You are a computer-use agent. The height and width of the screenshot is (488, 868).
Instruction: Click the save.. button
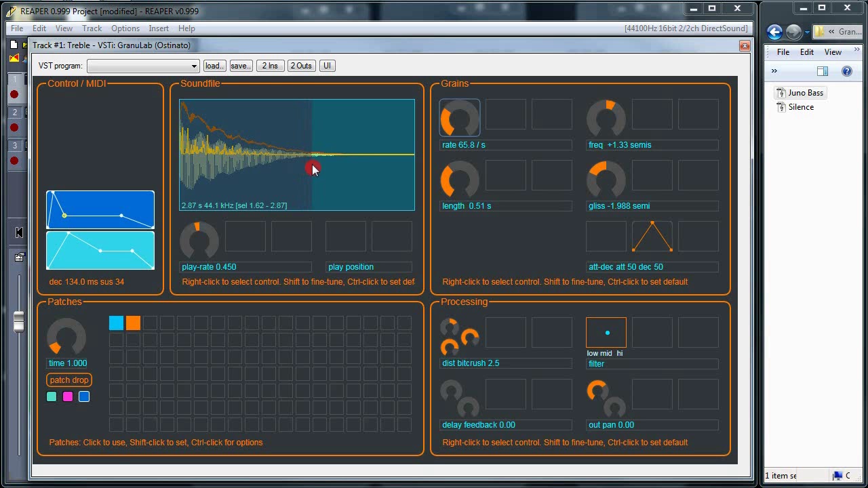coord(240,66)
